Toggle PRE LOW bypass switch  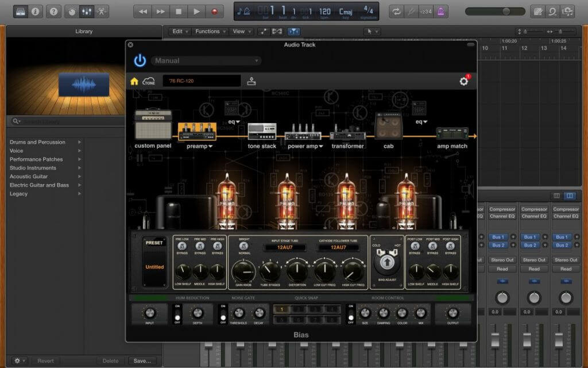[x=182, y=246]
